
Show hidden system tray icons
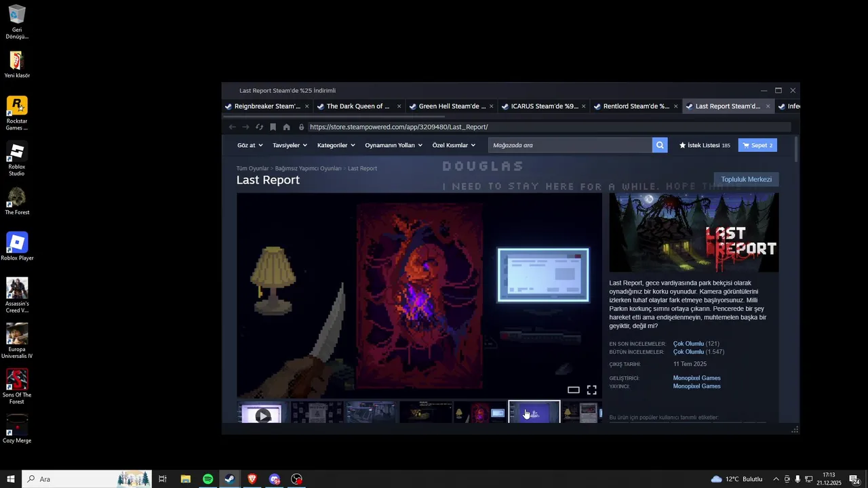coord(776,479)
